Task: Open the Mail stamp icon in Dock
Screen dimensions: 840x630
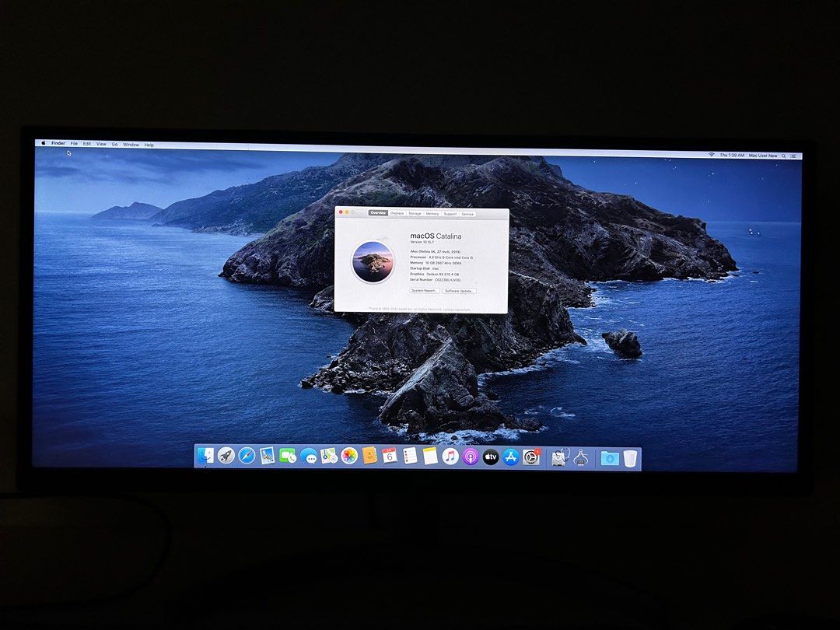Action: pos(267,456)
